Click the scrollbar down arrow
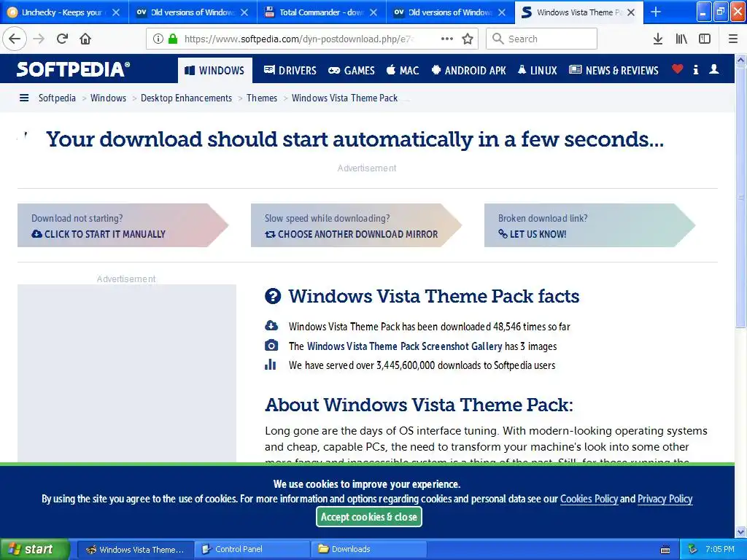Screen dimensions: 747x560 [x=741, y=532]
